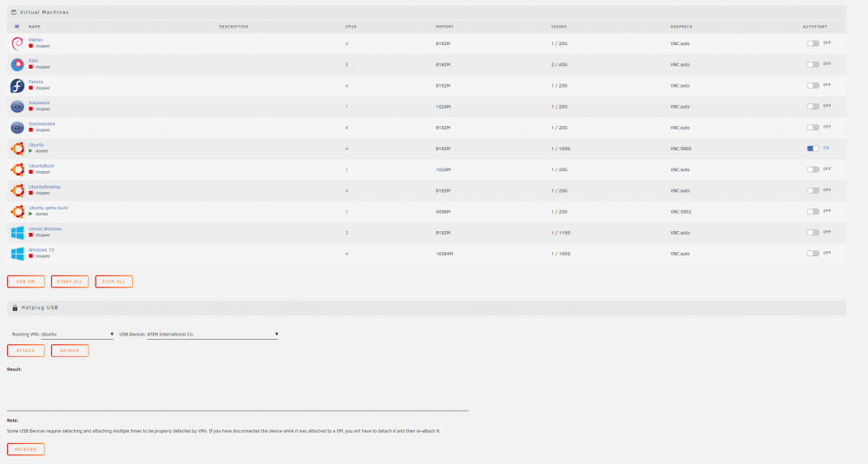Click the DETACH button
This screenshot has width=868, height=464.
[69, 350]
